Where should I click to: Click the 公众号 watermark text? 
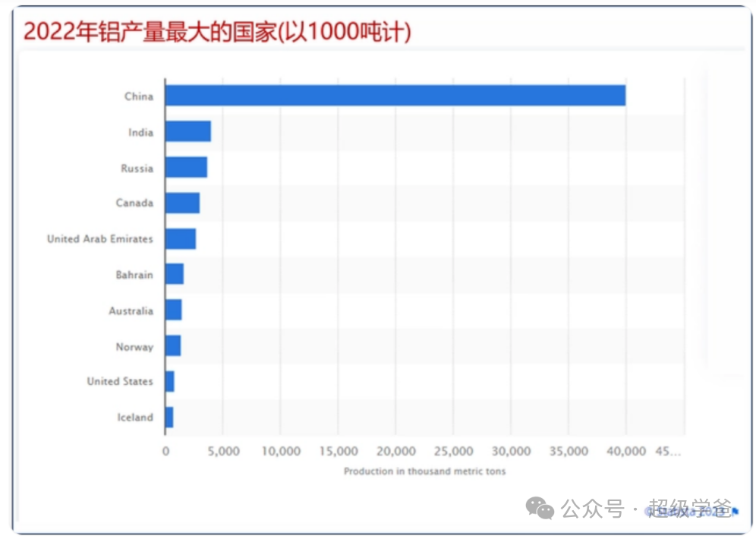click(592, 509)
